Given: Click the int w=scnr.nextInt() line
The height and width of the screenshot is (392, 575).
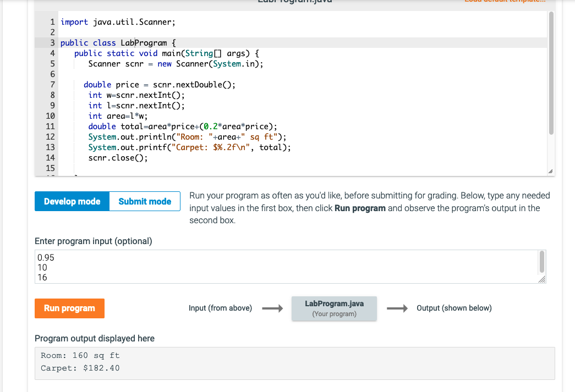Looking at the screenshot, I should tap(136, 95).
